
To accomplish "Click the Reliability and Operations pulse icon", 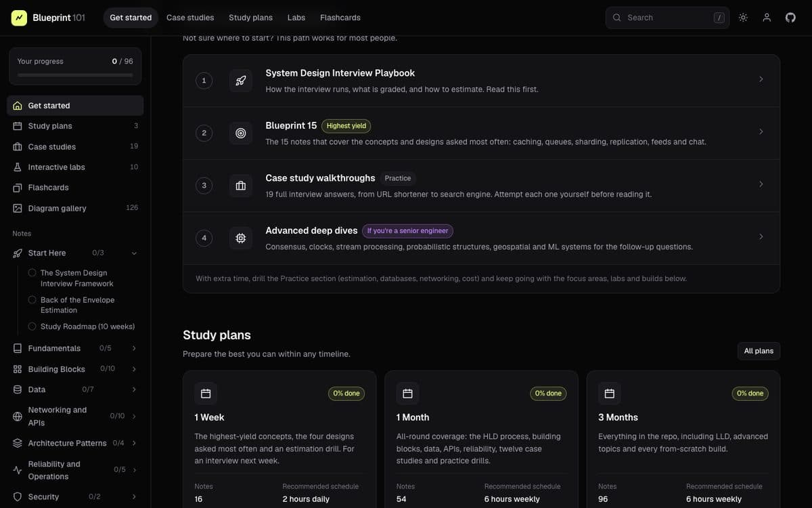I will [18, 470].
